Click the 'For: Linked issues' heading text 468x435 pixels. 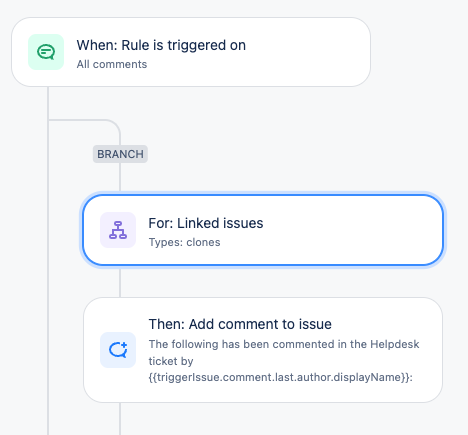tap(206, 223)
